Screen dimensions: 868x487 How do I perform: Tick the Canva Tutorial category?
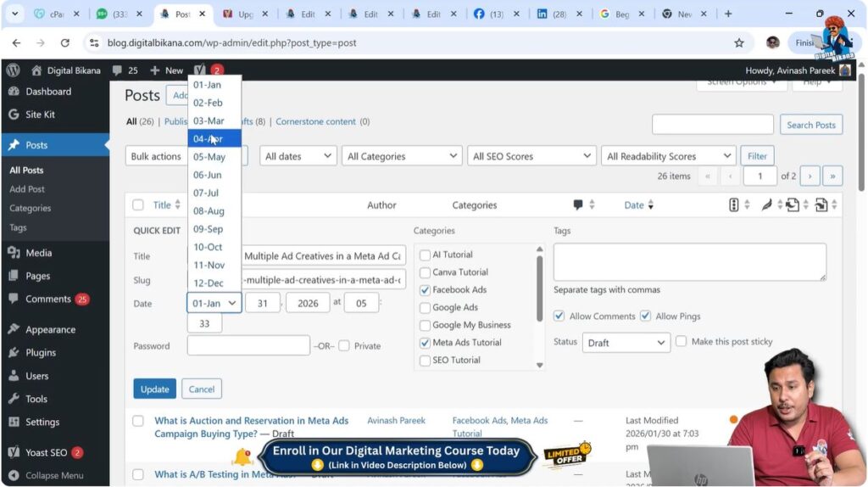(x=426, y=272)
